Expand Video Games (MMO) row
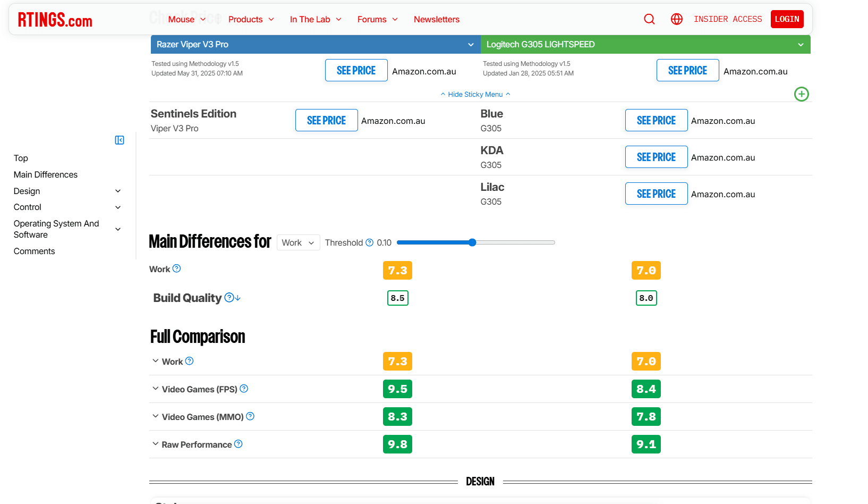868x504 pixels. tap(156, 416)
